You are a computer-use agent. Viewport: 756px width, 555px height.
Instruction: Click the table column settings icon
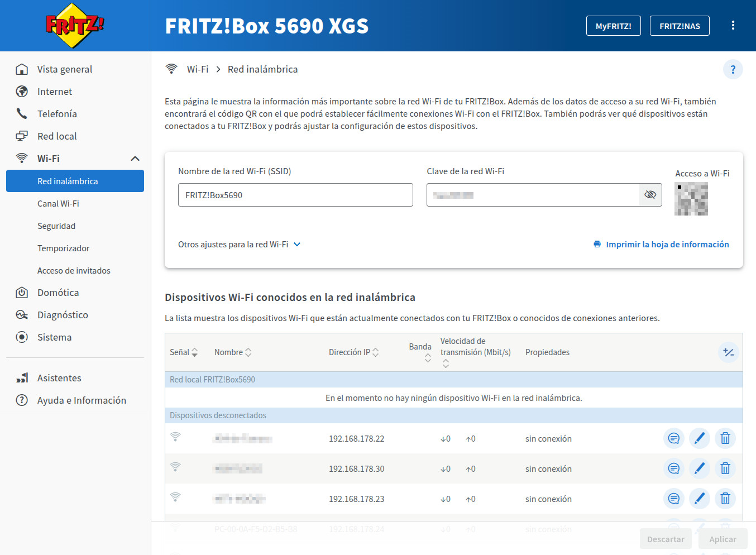pyautogui.click(x=729, y=352)
